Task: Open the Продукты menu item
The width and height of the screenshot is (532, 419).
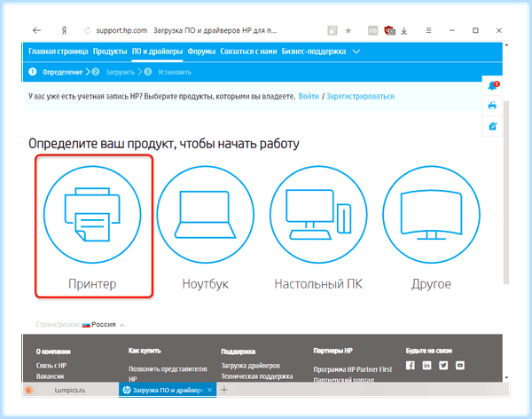Action: [x=110, y=51]
